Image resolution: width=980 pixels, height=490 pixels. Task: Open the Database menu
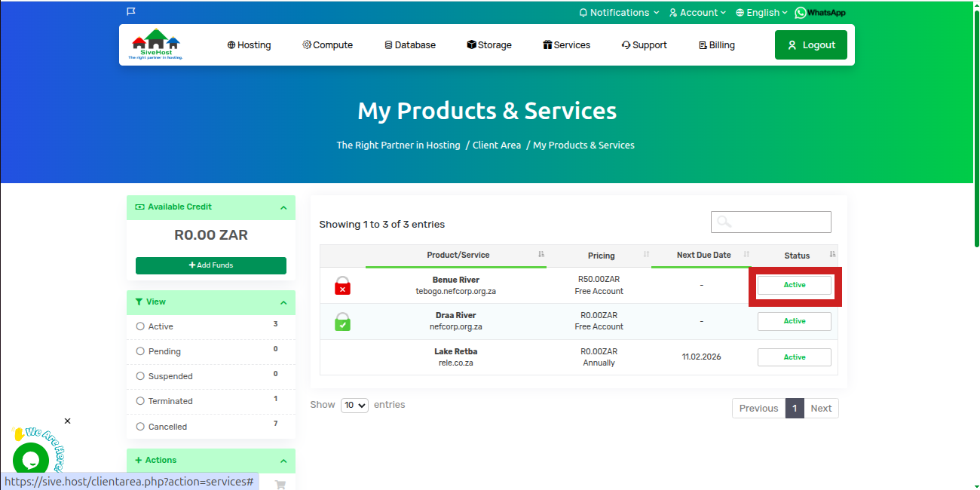point(410,45)
